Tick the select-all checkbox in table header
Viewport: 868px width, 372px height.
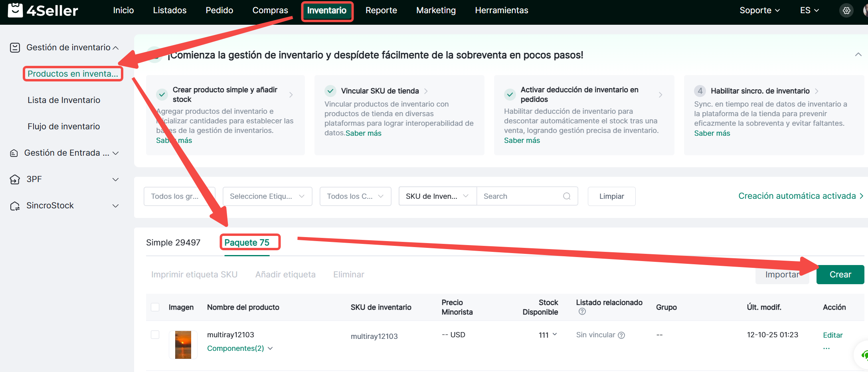(155, 307)
